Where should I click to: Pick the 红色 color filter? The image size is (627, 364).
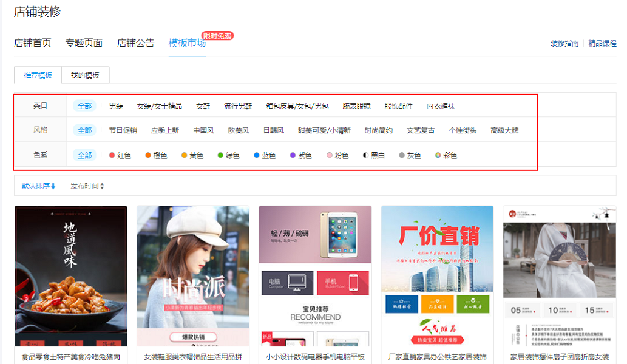coord(120,155)
